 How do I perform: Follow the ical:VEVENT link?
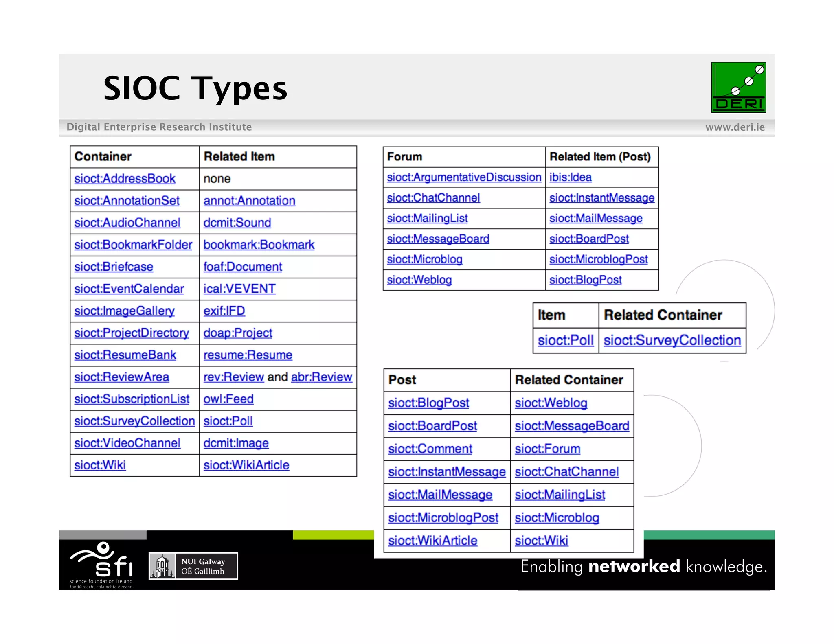[239, 289]
